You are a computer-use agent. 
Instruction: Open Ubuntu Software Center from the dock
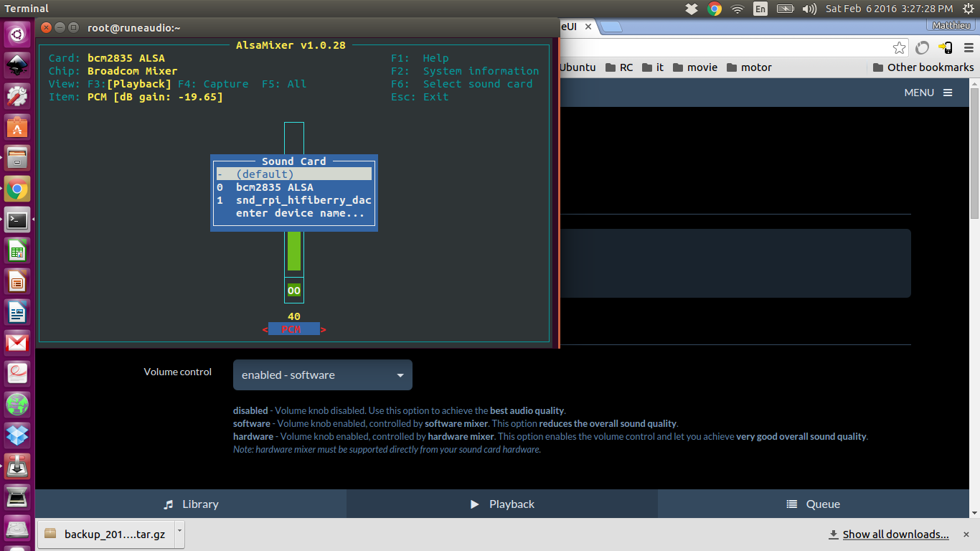pyautogui.click(x=17, y=127)
